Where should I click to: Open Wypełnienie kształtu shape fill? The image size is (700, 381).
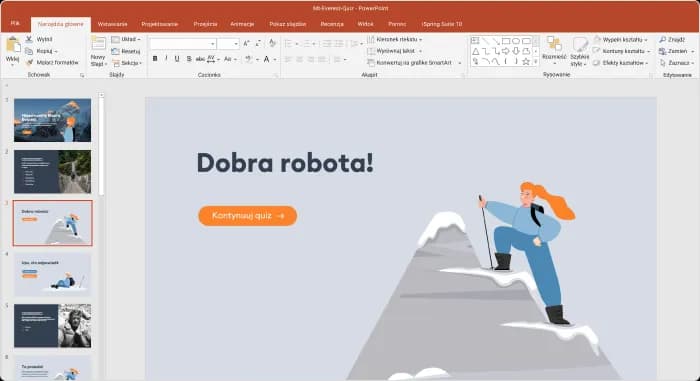click(x=621, y=40)
